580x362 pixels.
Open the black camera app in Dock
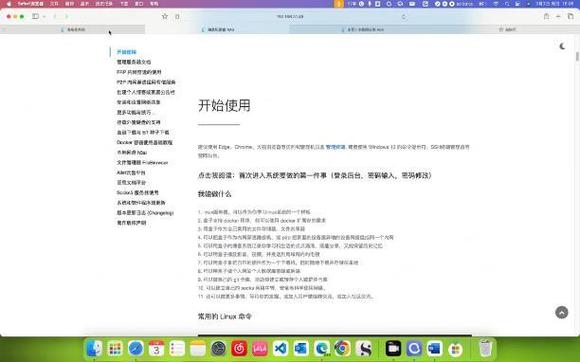pyautogui.click(x=393, y=348)
